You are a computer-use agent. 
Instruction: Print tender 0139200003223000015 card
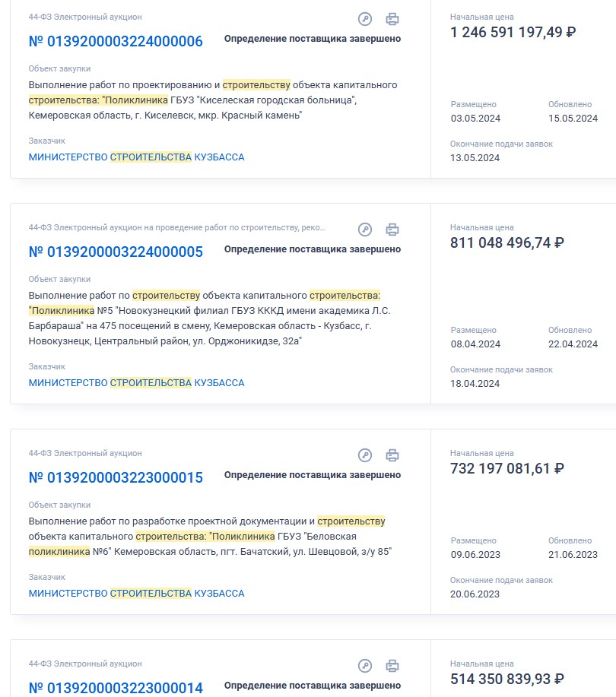click(x=392, y=455)
